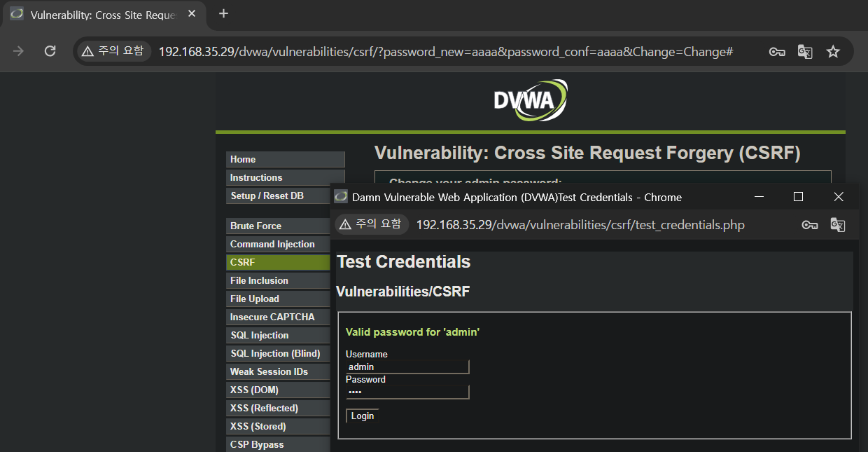Click the "Test Credentials" heading
This screenshot has width=868, height=452.
[x=404, y=262]
